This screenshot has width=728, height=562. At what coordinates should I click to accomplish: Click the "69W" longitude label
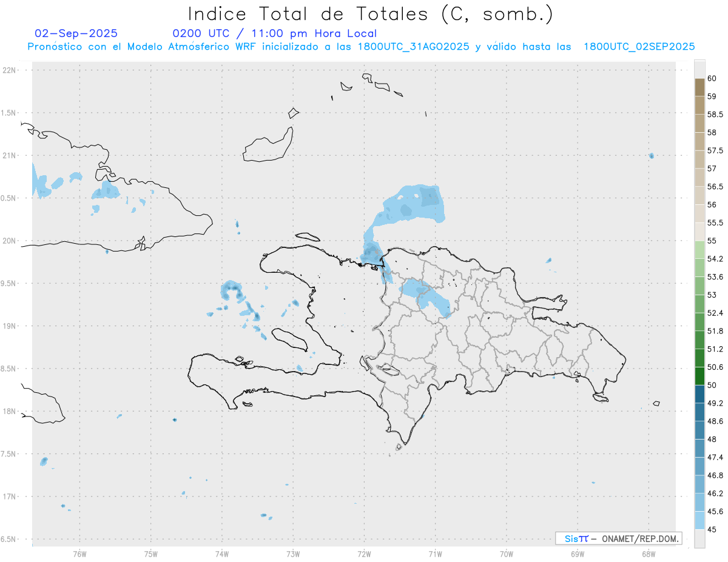click(x=578, y=554)
